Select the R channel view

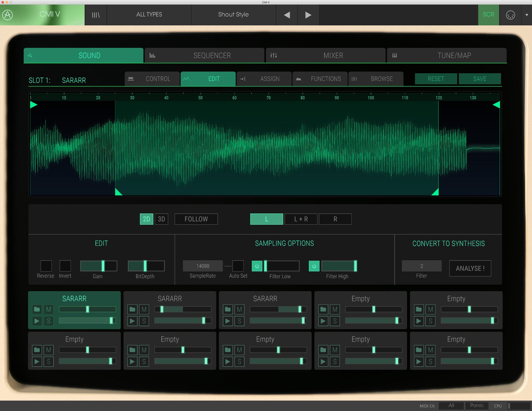pyautogui.click(x=335, y=219)
